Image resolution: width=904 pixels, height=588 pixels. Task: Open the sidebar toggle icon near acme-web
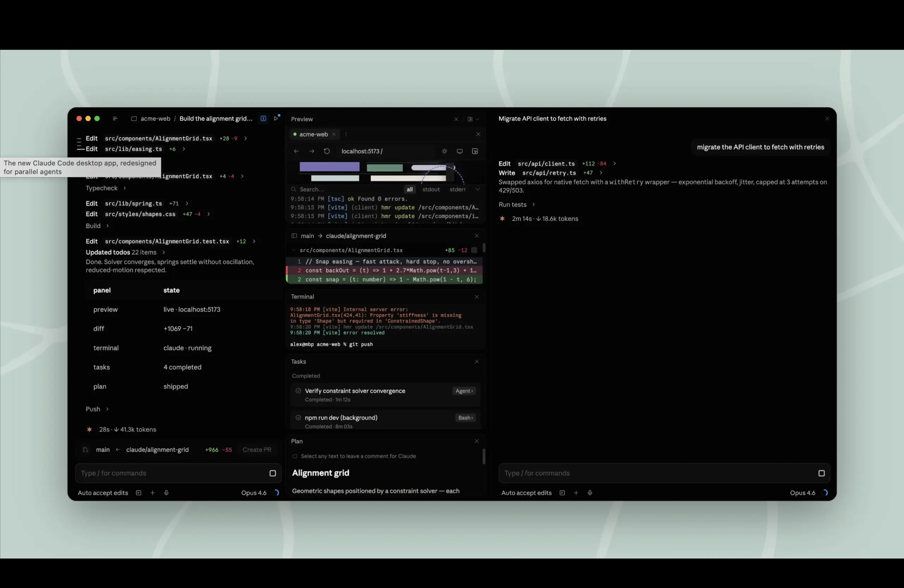(x=115, y=119)
